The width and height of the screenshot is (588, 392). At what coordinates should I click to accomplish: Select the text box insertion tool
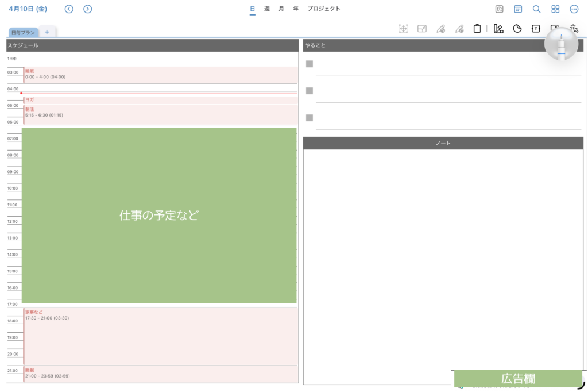coord(536,28)
